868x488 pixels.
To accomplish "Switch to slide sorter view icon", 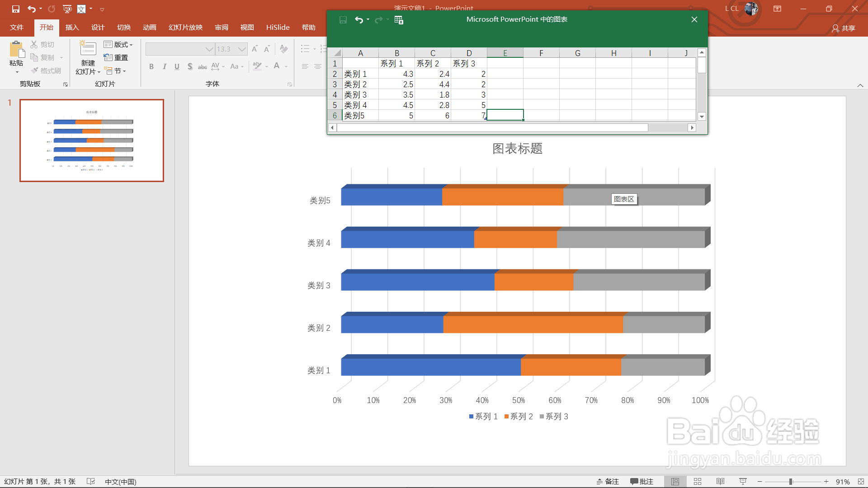I will [698, 481].
